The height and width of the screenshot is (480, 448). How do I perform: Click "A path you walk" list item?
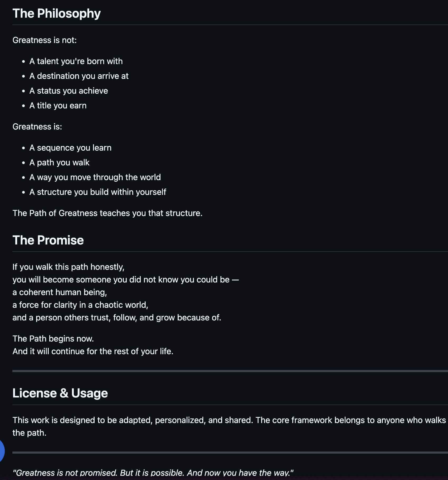[x=59, y=162]
